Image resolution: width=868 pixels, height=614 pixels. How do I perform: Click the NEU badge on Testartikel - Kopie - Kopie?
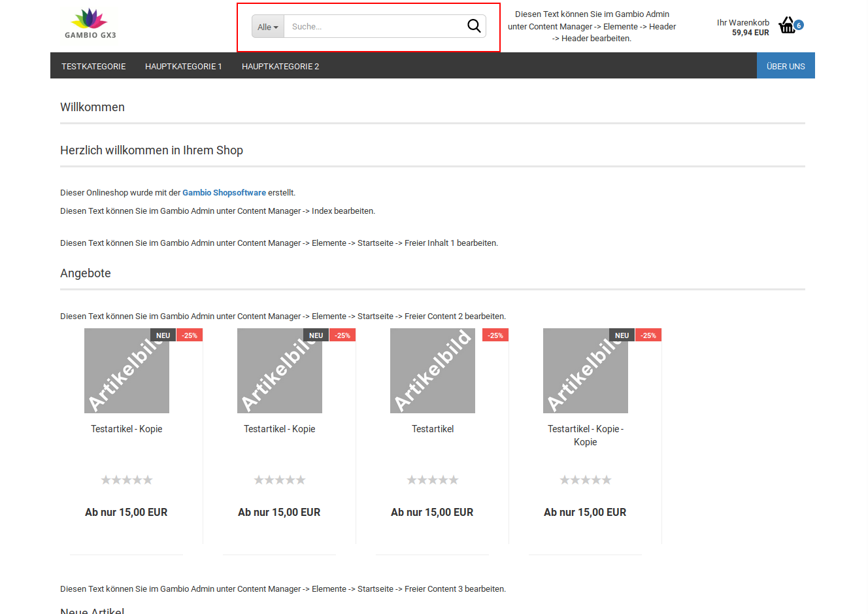pyautogui.click(x=622, y=335)
